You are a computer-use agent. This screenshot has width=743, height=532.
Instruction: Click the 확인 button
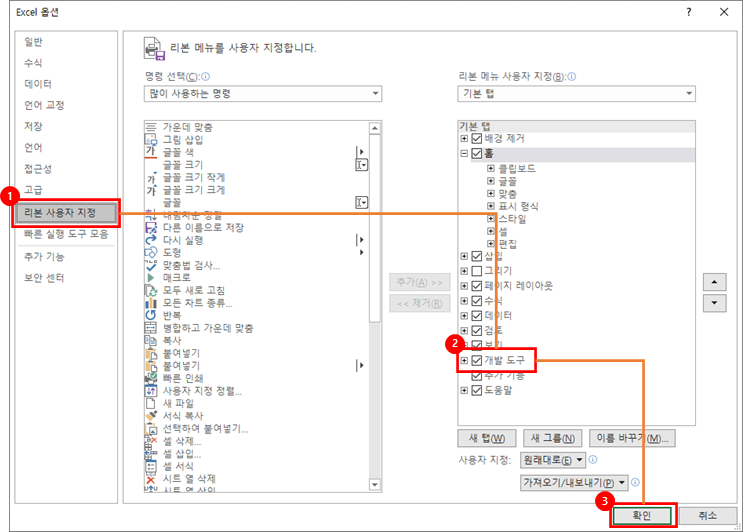point(642,515)
